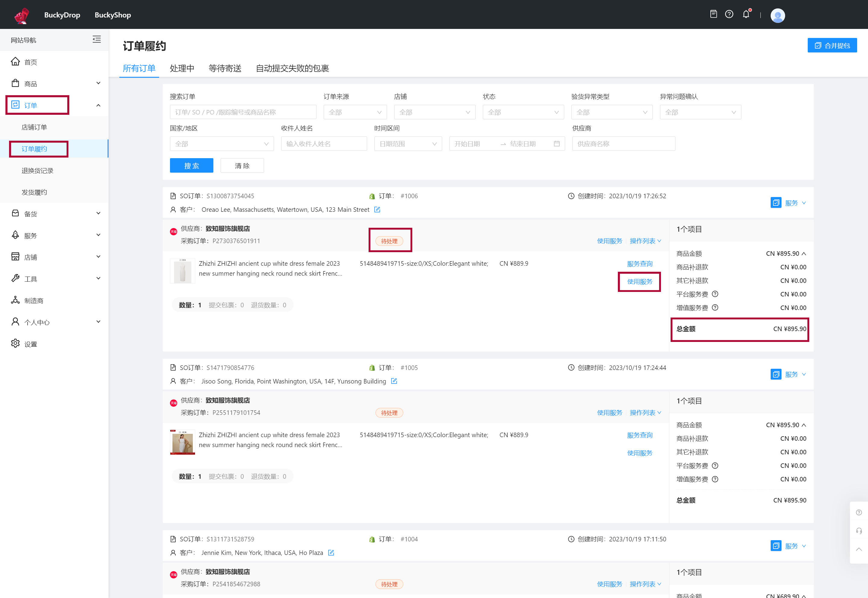868x598 pixels.
Task: Click the orders clipboard icon
Action: click(714, 14)
